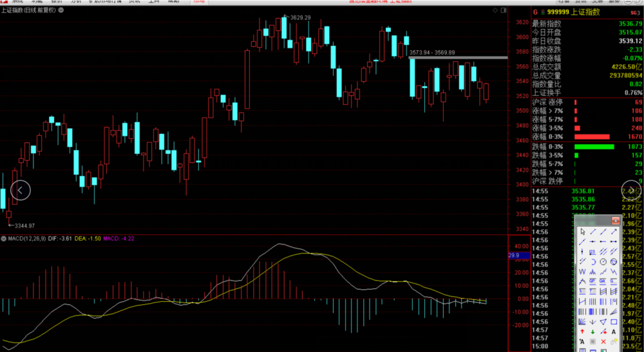Select the rectangle drawing tool
Image resolution: width=644 pixels, height=352 pixels.
click(614, 322)
